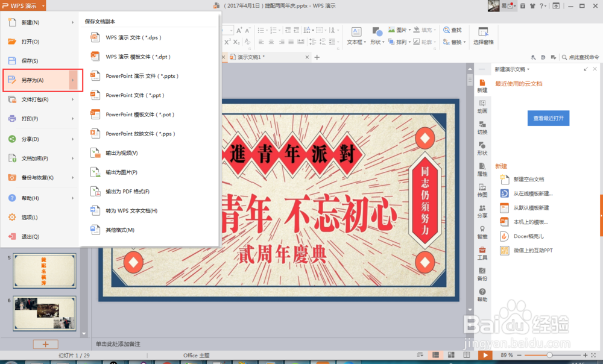
Task: Open 排列 arrange dropdown
Action: tap(400, 42)
